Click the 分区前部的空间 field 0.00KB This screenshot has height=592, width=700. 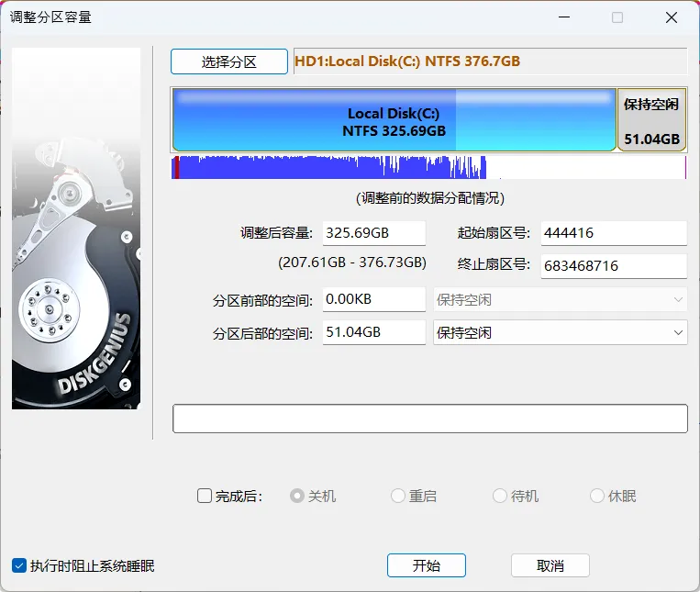(x=374, y=299)
